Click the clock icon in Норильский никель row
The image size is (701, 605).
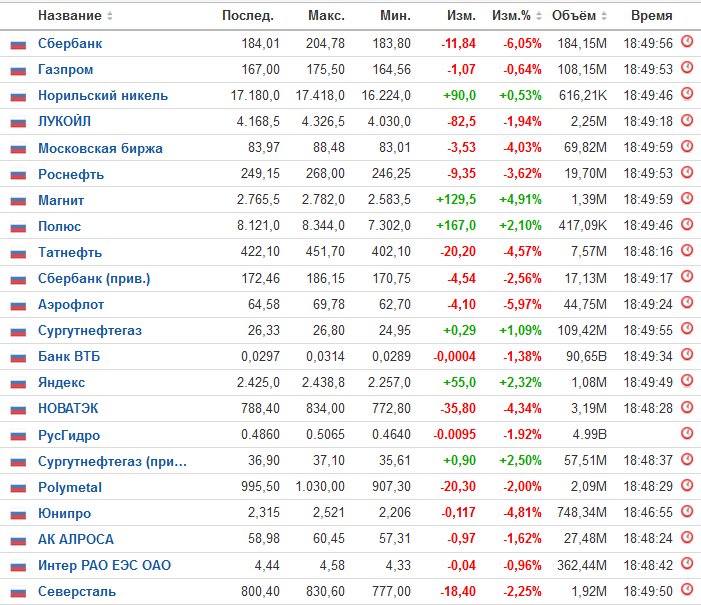pos(687,94)
